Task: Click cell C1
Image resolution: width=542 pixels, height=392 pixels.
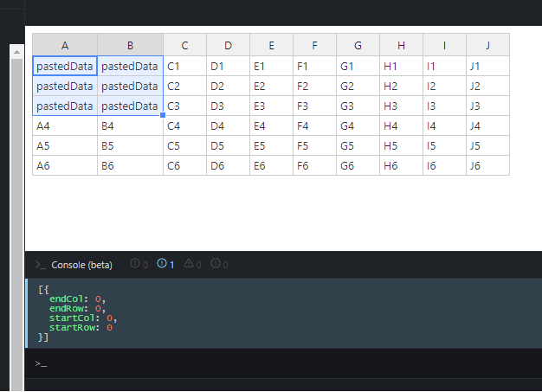Action: click(x=185, y=66)
